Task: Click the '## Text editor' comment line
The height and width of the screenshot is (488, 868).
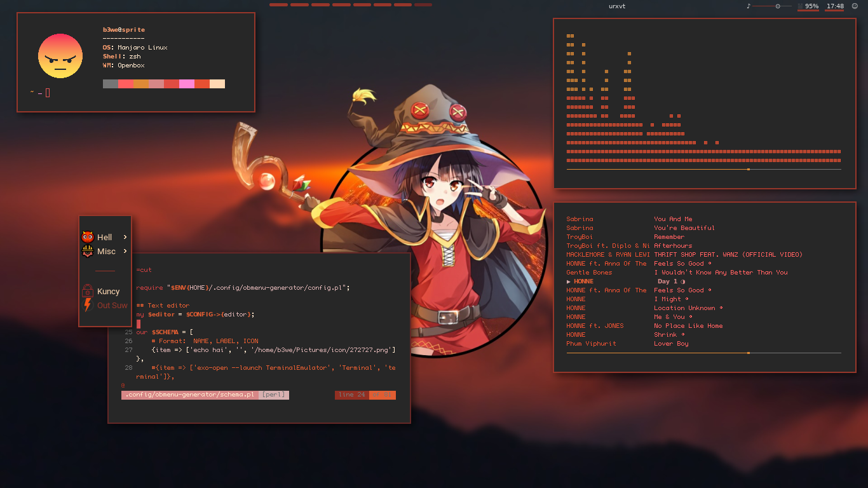Action: pos(163,306)
